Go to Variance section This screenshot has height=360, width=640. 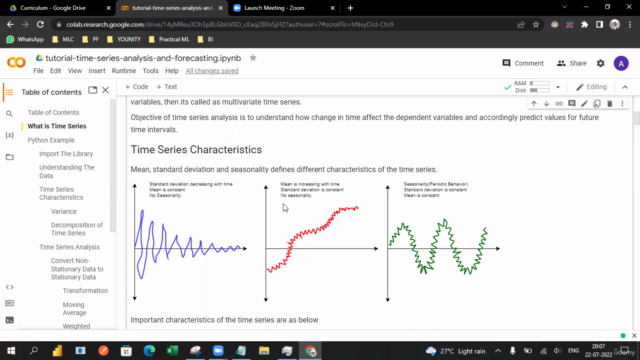[64, 211]
